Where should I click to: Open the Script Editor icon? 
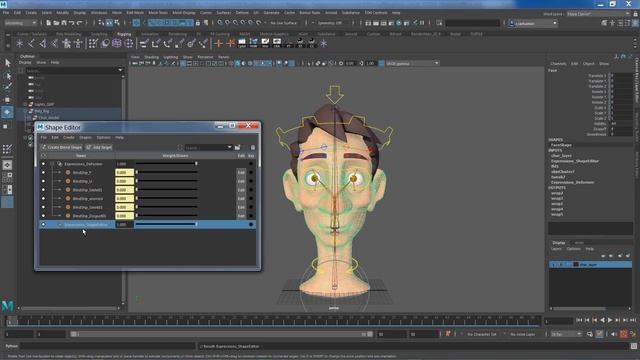tap(634, 346)
